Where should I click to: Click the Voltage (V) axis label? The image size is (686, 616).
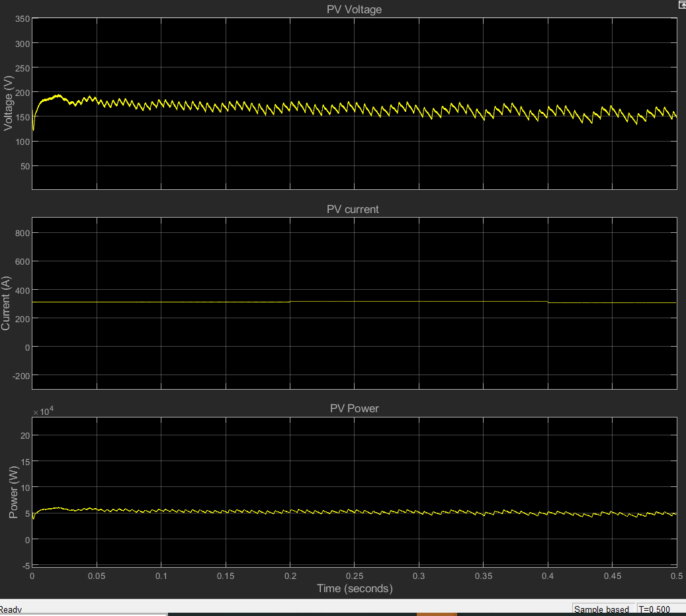8,103
